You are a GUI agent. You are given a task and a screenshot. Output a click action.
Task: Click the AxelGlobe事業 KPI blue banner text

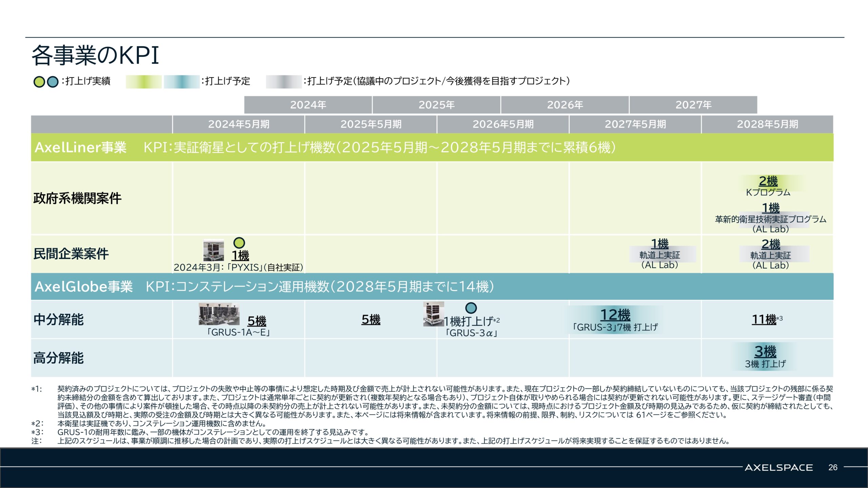pyautogui.click(x=264, y=287)
